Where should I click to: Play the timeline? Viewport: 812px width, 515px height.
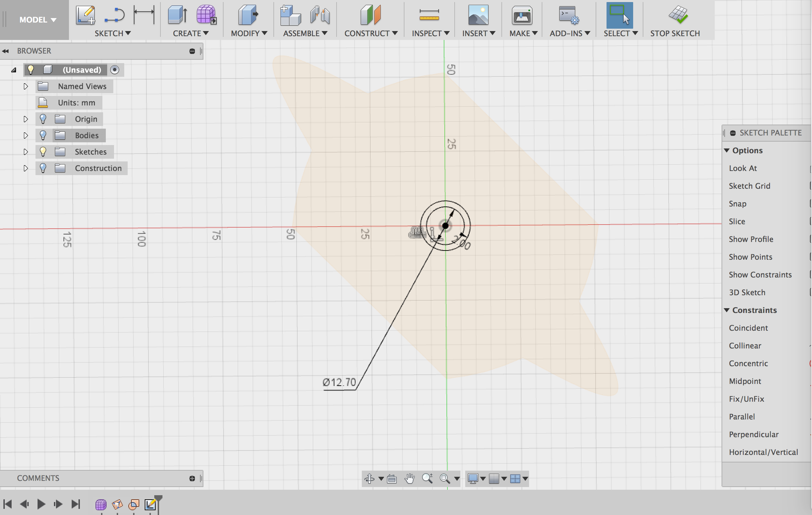coord(41,504)
